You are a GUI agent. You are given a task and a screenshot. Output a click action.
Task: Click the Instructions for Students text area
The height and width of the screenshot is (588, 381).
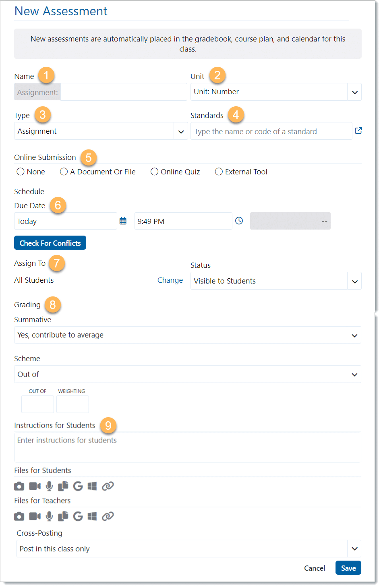click(x=187, y=447)
